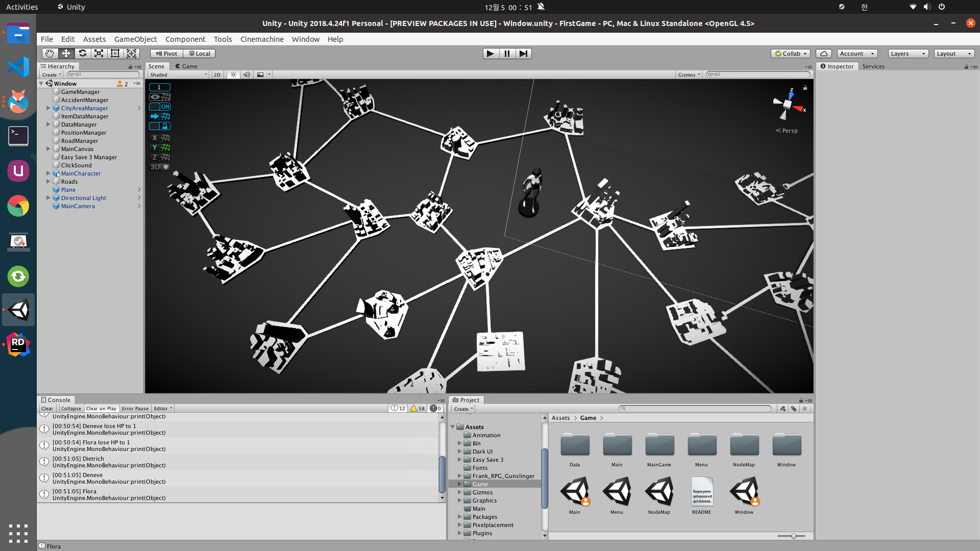Toggle the grid ON switch
980x551 pixels.
tap(160, 107)
